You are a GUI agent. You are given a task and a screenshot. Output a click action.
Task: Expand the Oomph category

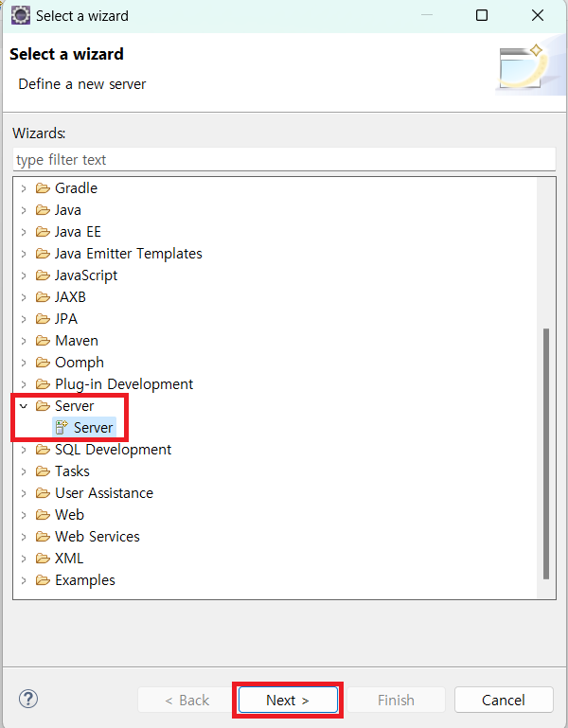point(24,363)
